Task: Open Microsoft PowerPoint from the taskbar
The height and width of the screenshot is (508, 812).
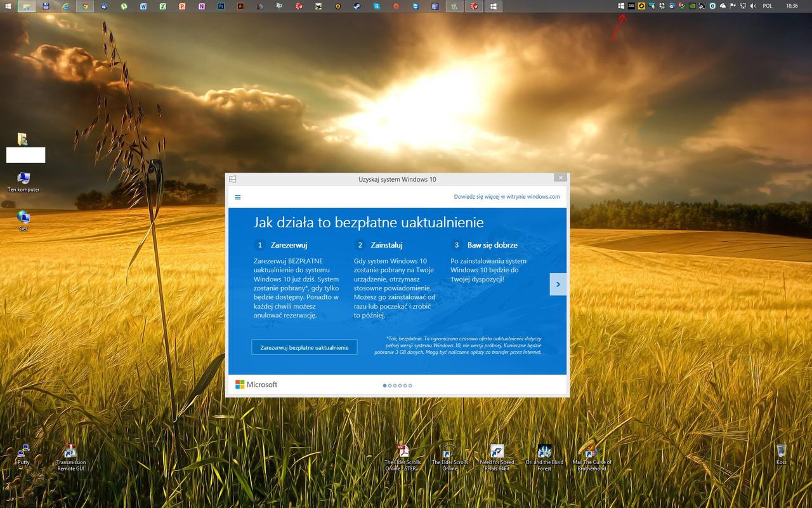Action: pos(182,6)
